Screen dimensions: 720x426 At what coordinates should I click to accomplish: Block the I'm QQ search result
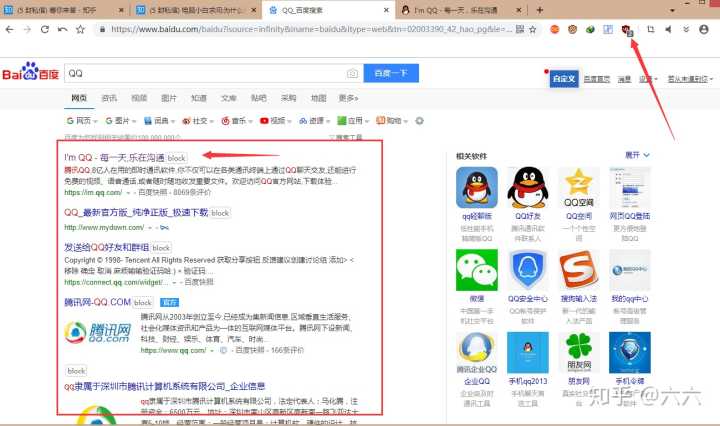(x=176, y=158)
